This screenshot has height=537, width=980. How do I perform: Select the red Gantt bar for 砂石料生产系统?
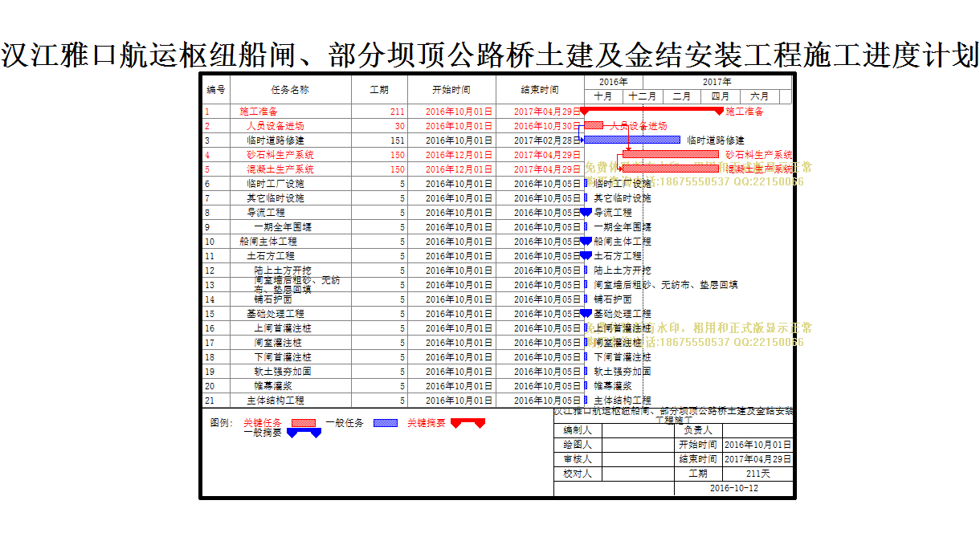(x=671, y=154)
